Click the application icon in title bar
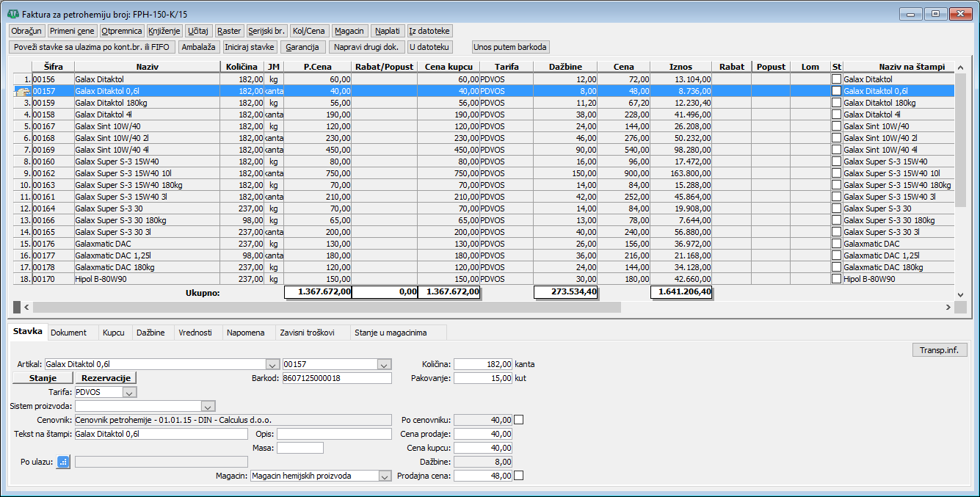The image size is (980, 497). [12, 14]
